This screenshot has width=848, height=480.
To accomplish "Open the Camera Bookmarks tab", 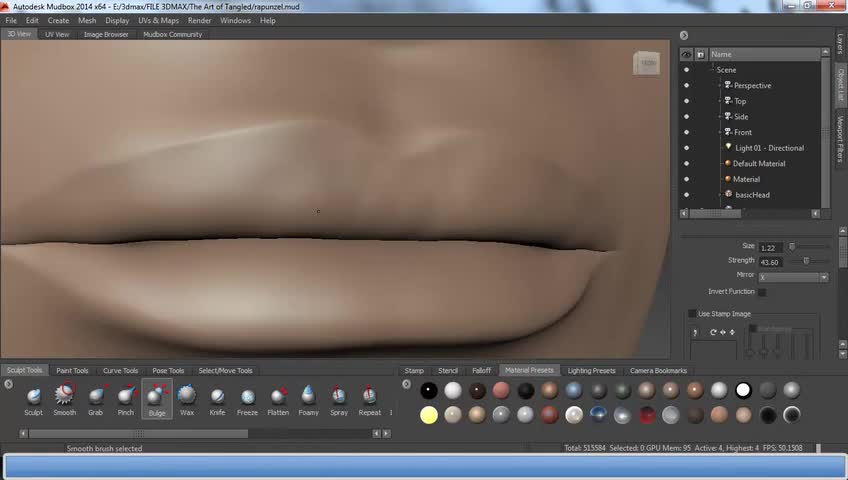I will click(658, 370).
